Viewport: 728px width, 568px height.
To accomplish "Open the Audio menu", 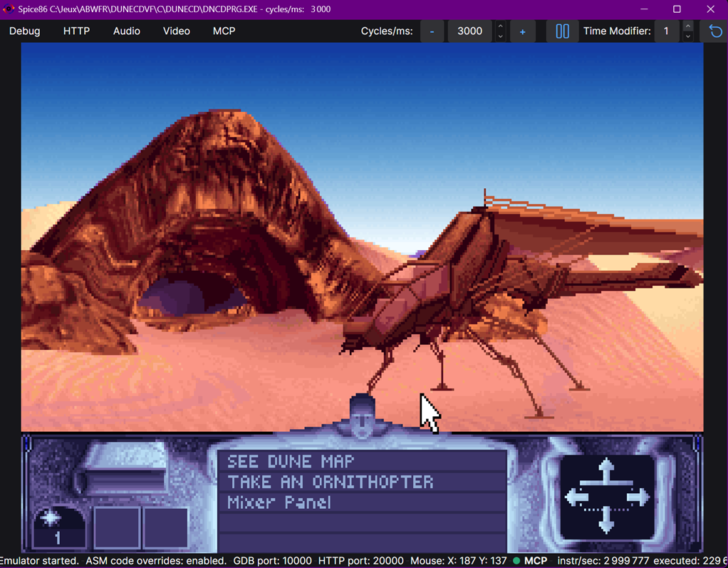I will (x=126, y=31).
